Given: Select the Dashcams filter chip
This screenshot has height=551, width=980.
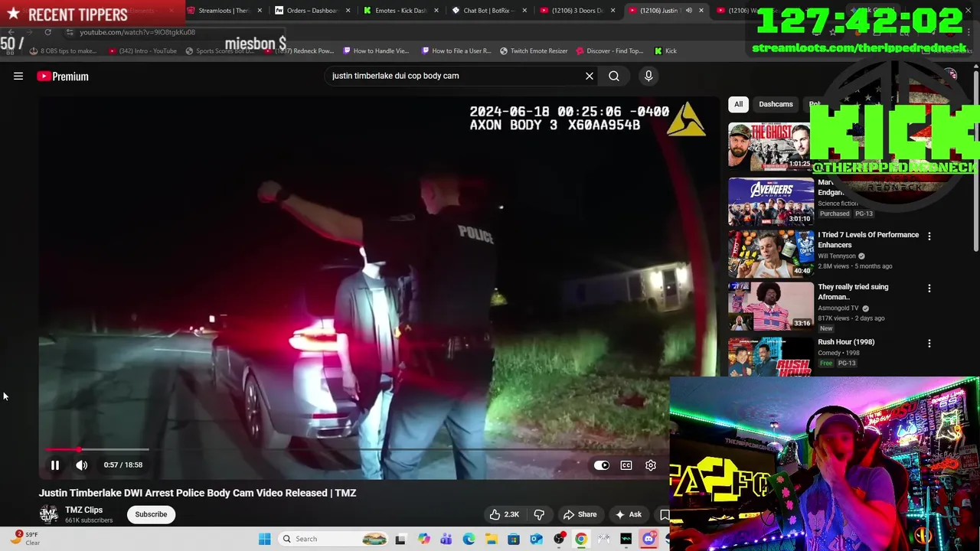Looking at the screenshot, I should [776, 104].
